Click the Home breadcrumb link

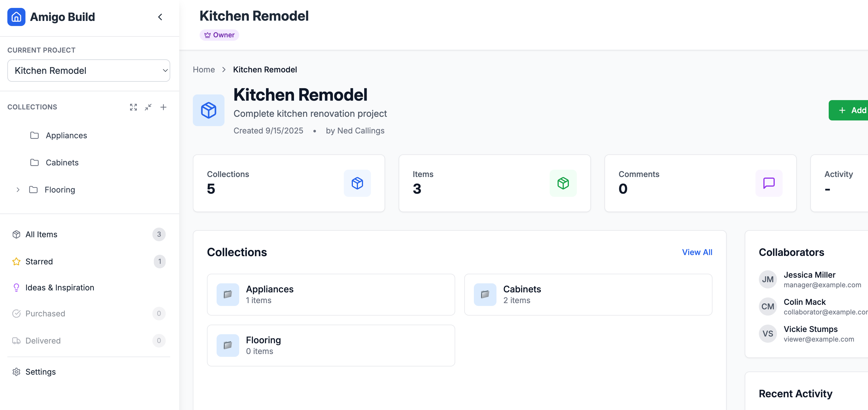[204, 70]
